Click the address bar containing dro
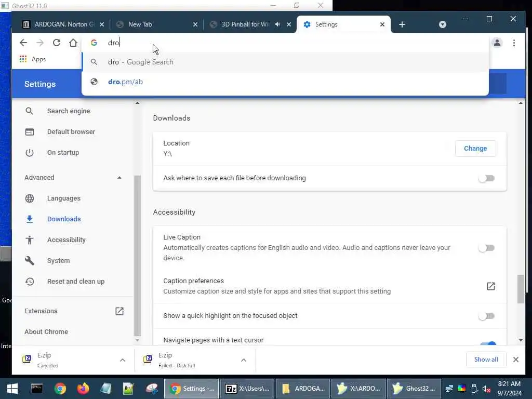The width and height of the screenshot is (532, 399). click(285, 43)
